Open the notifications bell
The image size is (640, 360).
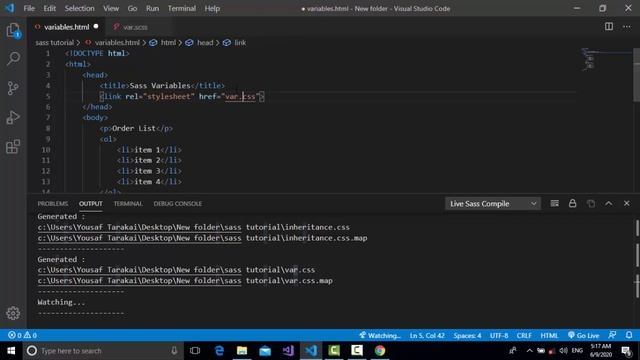tap(629, 335)
